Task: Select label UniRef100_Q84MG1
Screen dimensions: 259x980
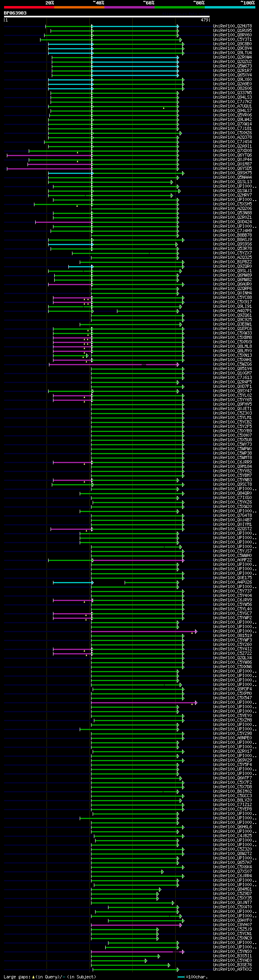Action: click(x=232, y=889)
